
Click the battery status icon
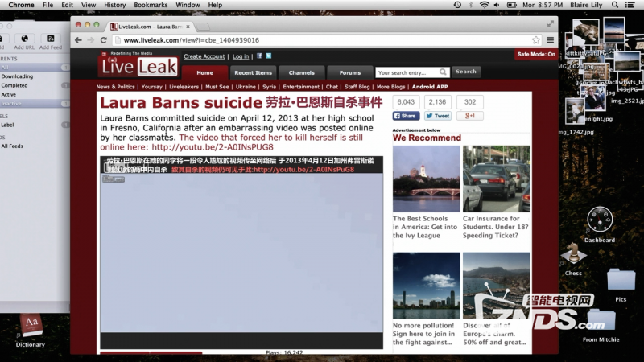(512, 5)
